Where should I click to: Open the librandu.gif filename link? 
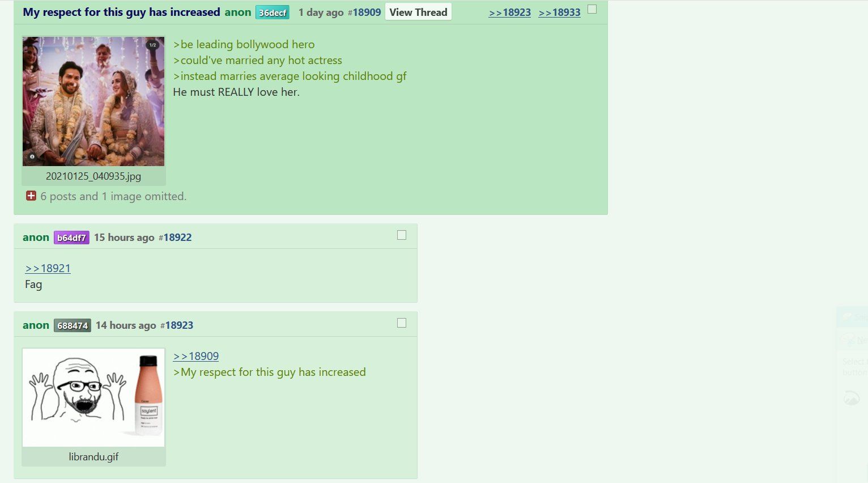tap(93, 457)
